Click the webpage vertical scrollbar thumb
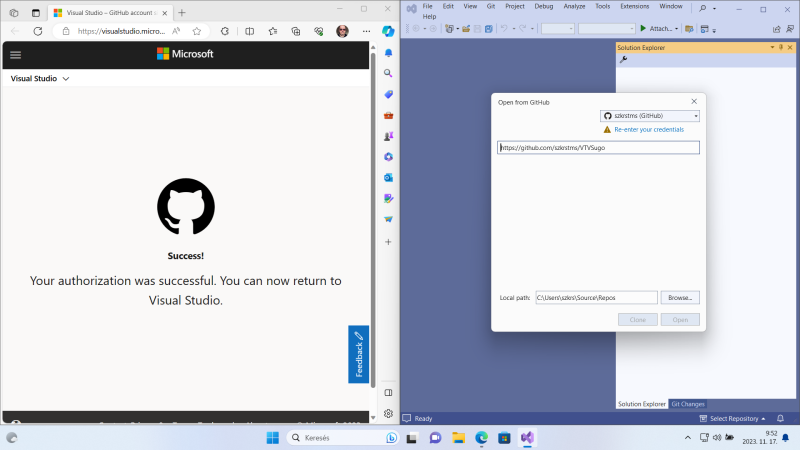Viewport: 800px width, 450px height. click(373, 219)
